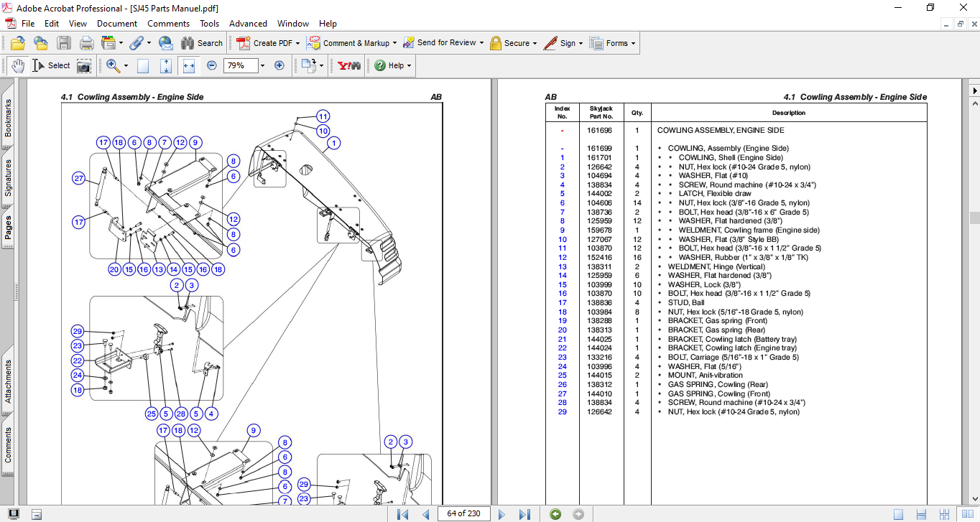Open the Advanced menu
Image resolution: width=980 pixels, height=522 pixels.
pyautogui.click(x=248, y=24)
